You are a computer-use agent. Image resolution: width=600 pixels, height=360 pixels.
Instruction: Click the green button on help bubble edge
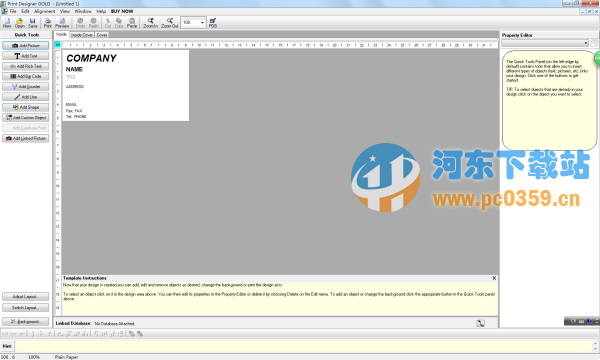(597, 59)
